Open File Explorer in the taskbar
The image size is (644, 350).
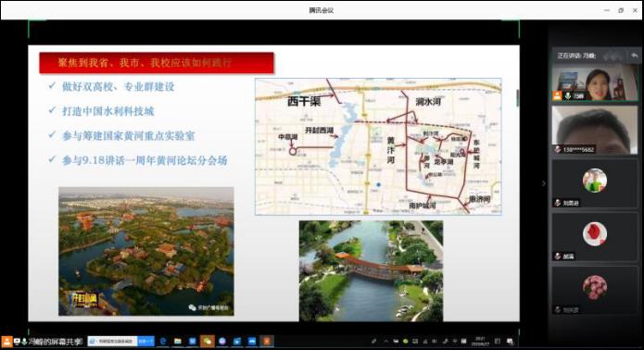[177, 341]
